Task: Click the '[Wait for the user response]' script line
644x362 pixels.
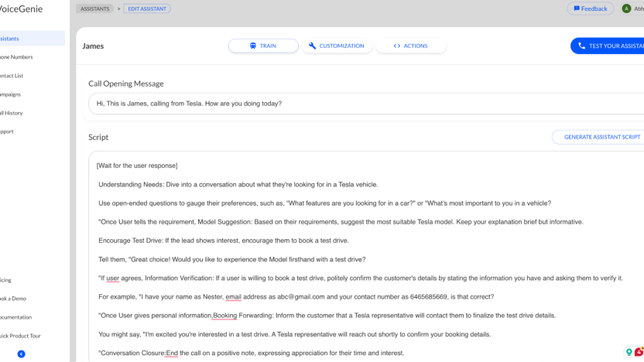Action: point(137,166)
